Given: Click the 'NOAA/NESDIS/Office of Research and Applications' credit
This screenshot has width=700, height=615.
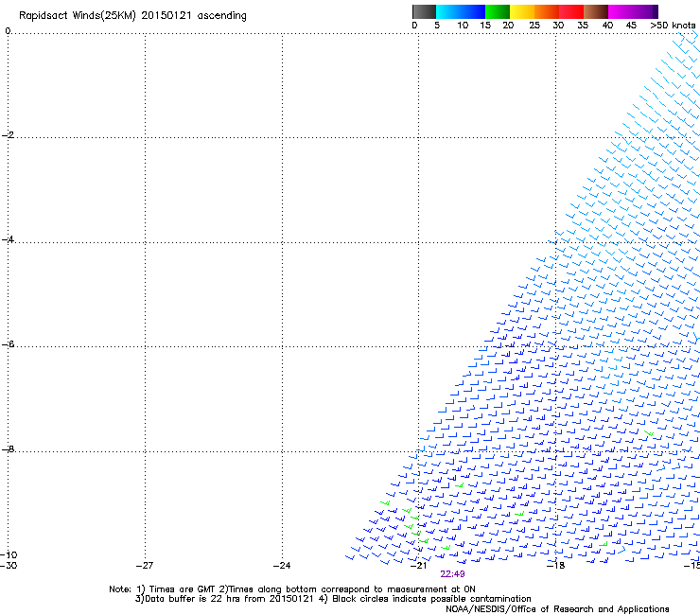Looking at the screenshot, I should pyautogui.click(x=557, y=609).
